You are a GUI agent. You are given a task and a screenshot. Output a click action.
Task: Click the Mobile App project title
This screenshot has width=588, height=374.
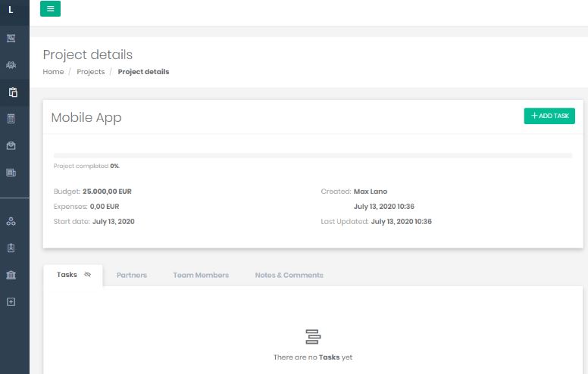pyautogui.click(x=86, y=117)
